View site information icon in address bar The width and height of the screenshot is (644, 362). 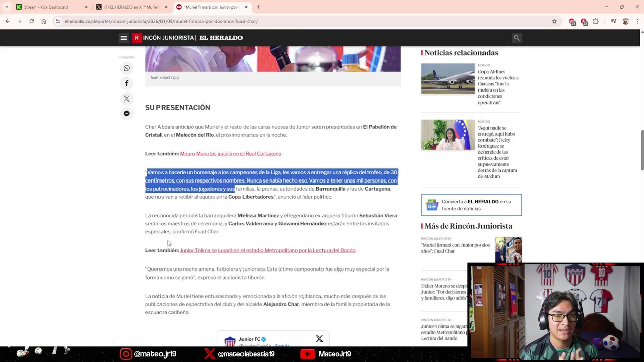(x=58, y=21)
